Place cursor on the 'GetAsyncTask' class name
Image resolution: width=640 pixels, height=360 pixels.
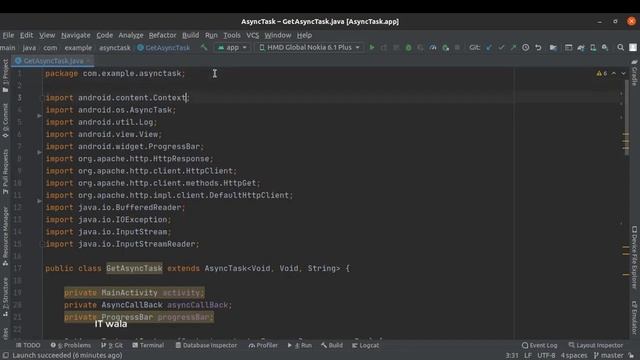coord(134,269)
